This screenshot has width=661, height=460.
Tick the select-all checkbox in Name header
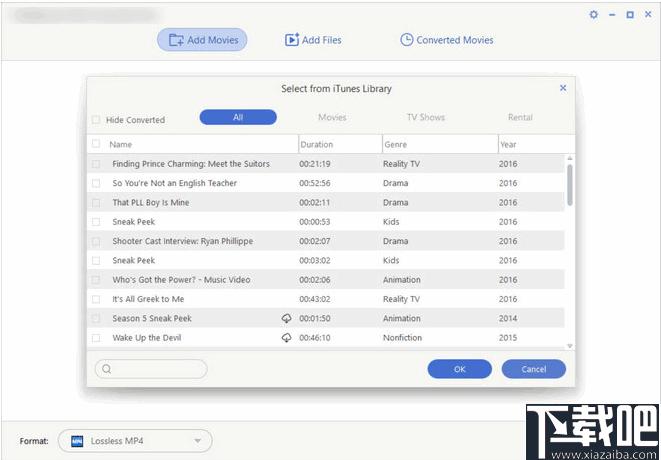(97, 144)
